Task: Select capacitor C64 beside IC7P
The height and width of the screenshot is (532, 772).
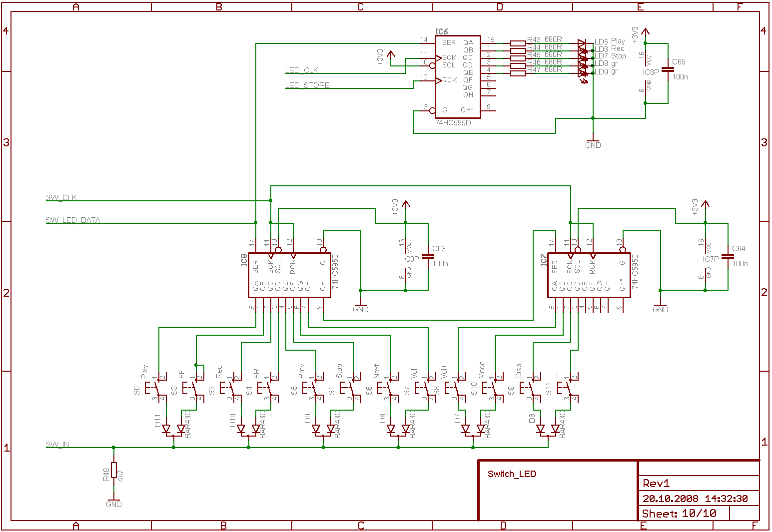Action: pos(728,257)
